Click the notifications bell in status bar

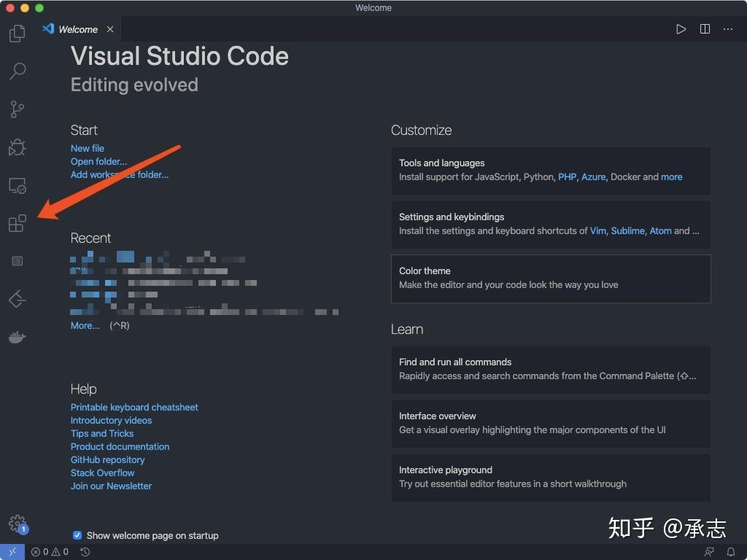[731, 552]
